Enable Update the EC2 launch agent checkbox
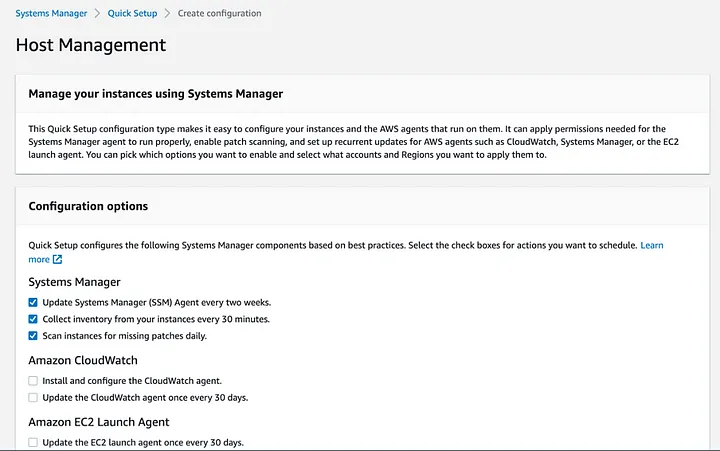The width and height of the screenshot is (720, 451). tap(33, 442)
